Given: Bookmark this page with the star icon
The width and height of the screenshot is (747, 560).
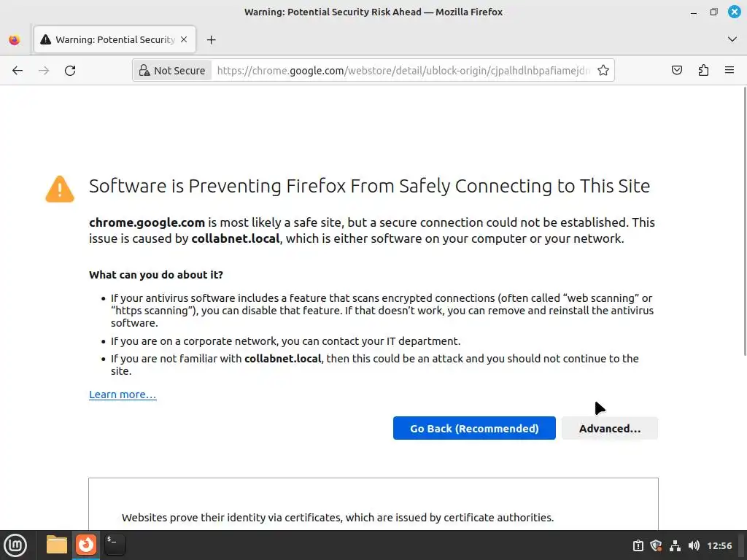Looking at the screenshot, I should pos(603,71).
